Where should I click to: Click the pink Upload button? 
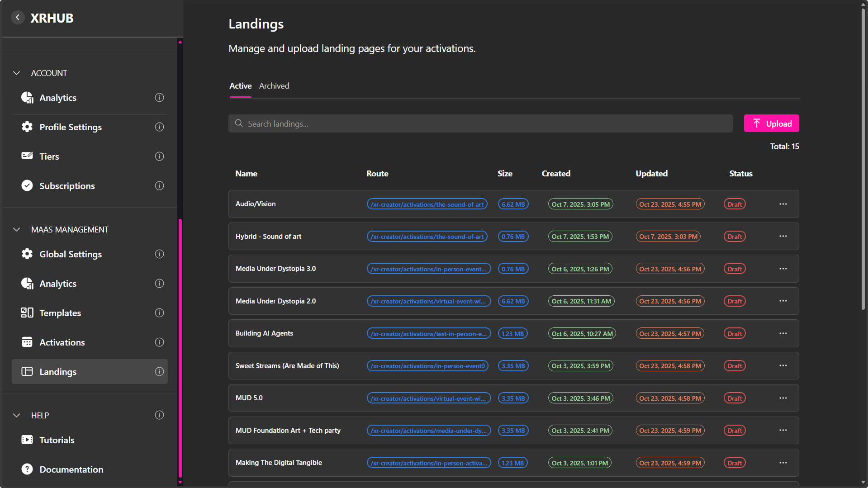771,123
